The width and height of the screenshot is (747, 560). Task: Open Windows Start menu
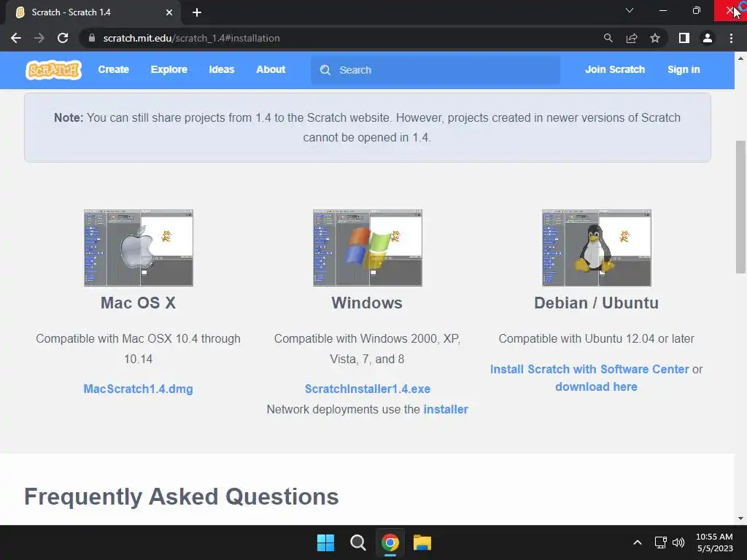point(326,542)
